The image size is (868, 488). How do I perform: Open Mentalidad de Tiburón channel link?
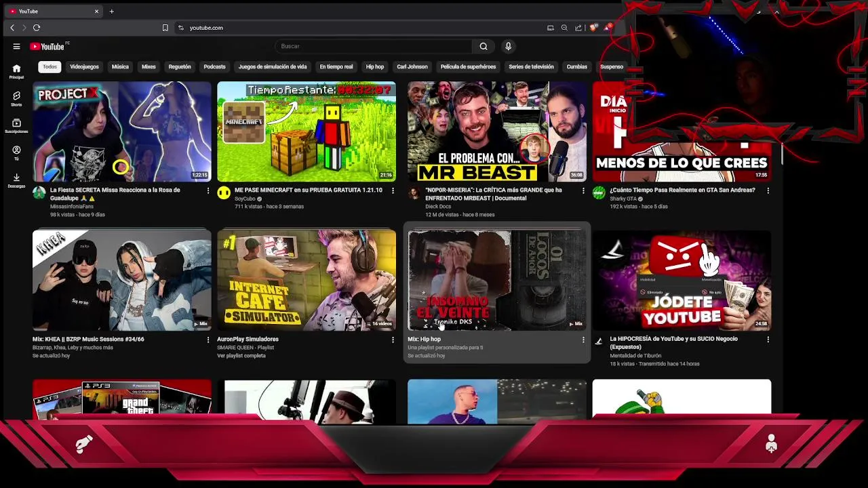[x=635, y=356]
